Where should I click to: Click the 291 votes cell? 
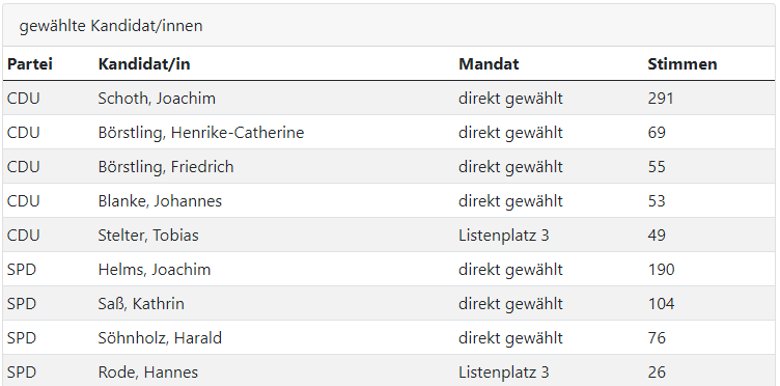(x=661, y=98)
